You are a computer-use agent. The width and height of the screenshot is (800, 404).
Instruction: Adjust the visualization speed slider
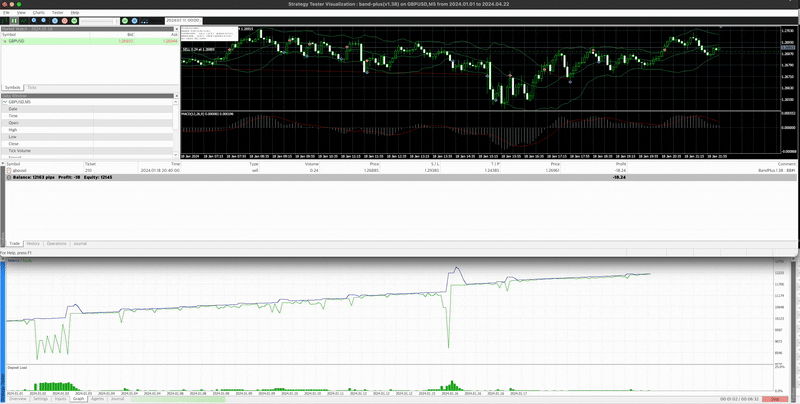point(99,21)
